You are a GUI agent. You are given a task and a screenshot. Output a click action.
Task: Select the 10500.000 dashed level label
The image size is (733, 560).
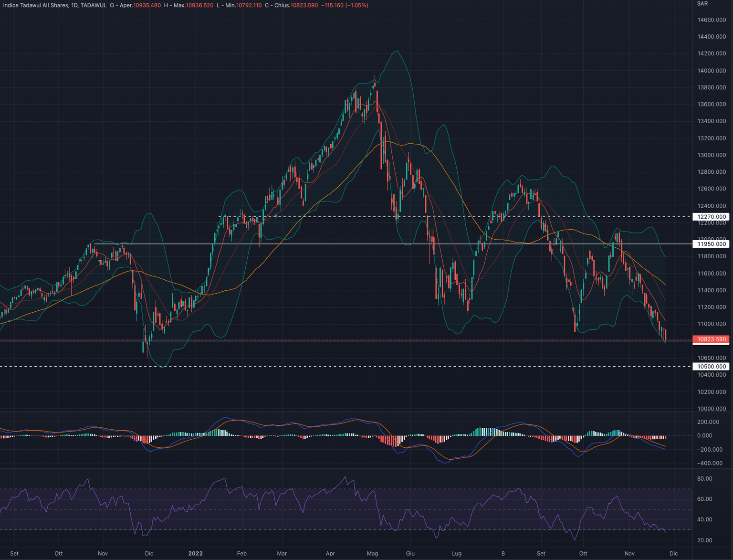[x=711, y=367]
